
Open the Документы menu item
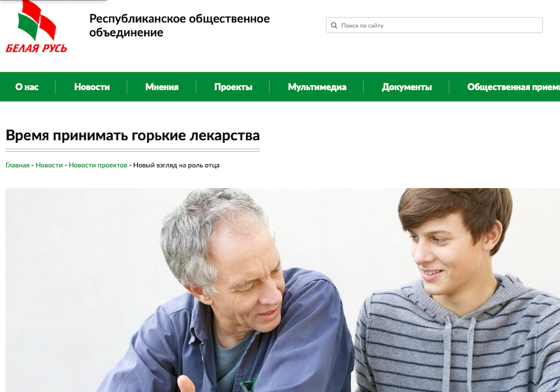point(407,87)
